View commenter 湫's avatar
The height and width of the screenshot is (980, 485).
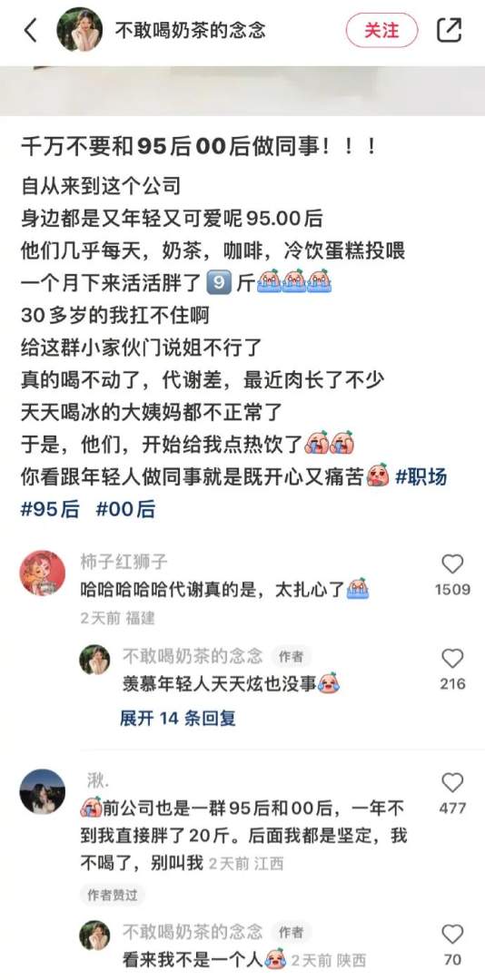point(43,791)
